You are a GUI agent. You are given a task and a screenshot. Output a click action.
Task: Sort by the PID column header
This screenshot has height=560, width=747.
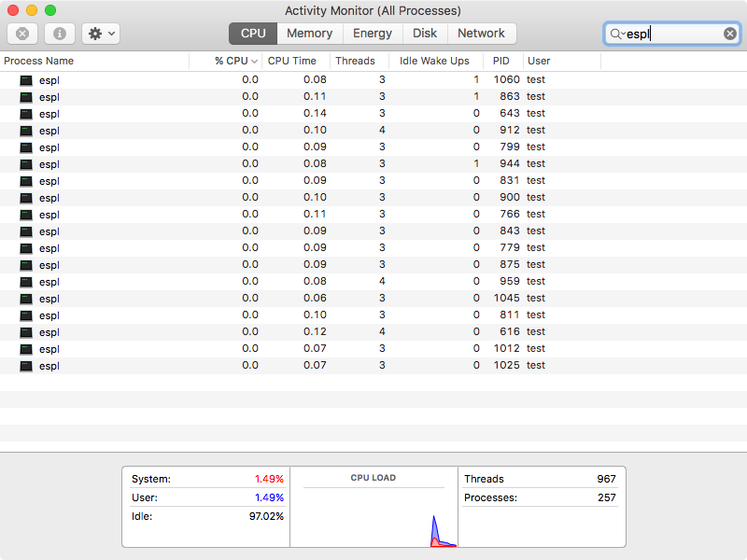coord(501,61)
